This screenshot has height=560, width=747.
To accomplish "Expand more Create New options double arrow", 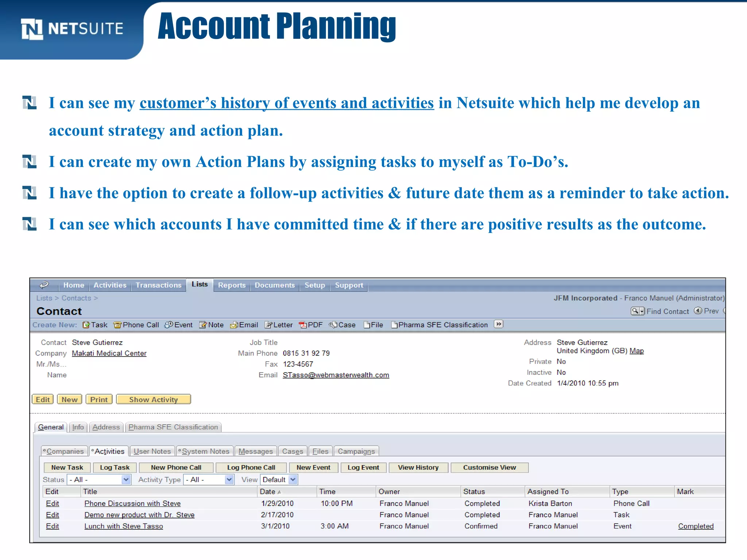I will click(x=499, y=324).
